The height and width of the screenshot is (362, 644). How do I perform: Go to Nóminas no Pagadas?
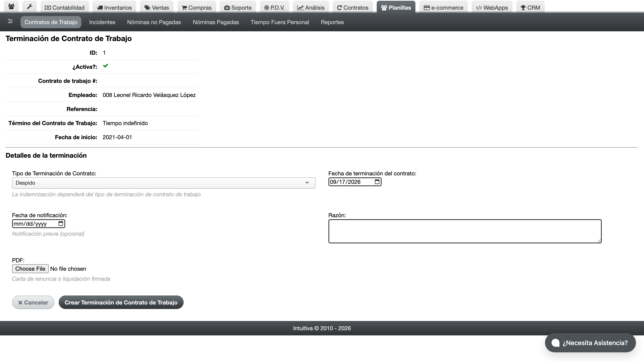point(154,22)
